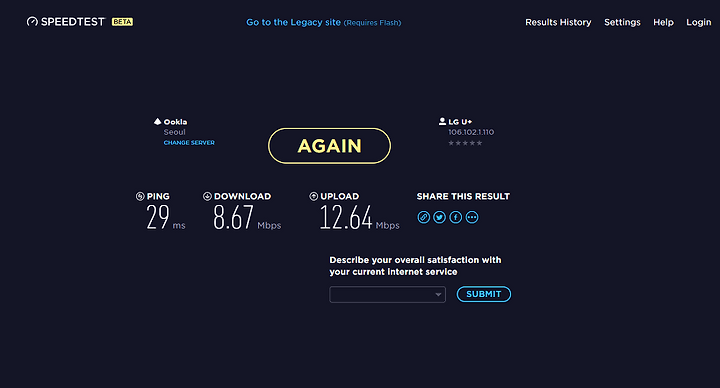Screen dimensions: 720x388
Task: Click Login in the header
Action: 698,22
